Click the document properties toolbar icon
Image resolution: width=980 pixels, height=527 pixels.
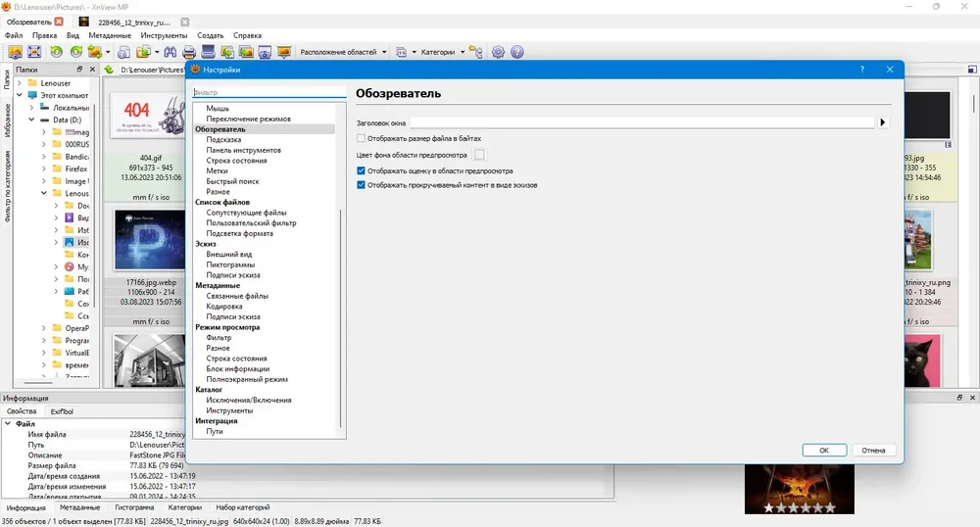pyautogui.click(x=123, y=53)
